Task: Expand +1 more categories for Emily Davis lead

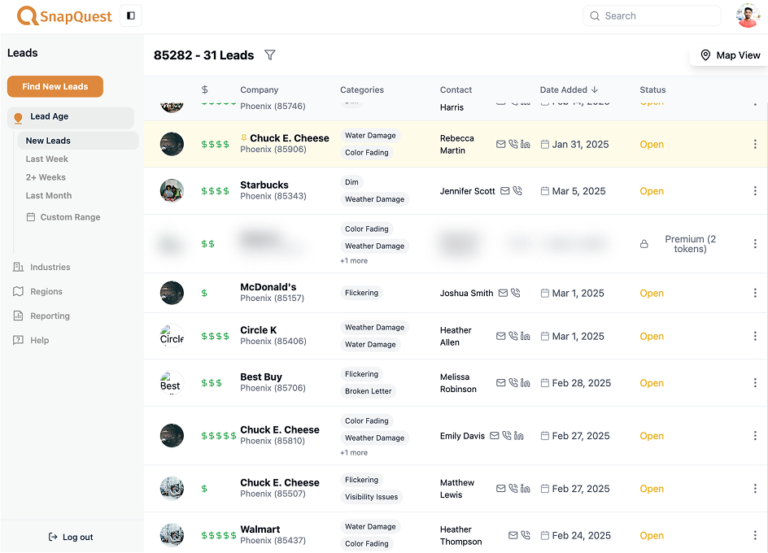Action: [x=354, y=453]
